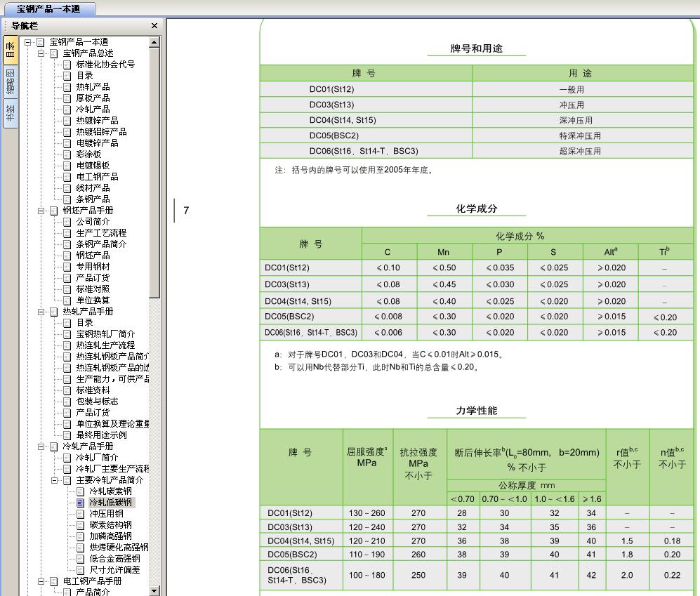
Task: Collapse the root 宝钢产品一本通 tree node
Action: point(27,42)
